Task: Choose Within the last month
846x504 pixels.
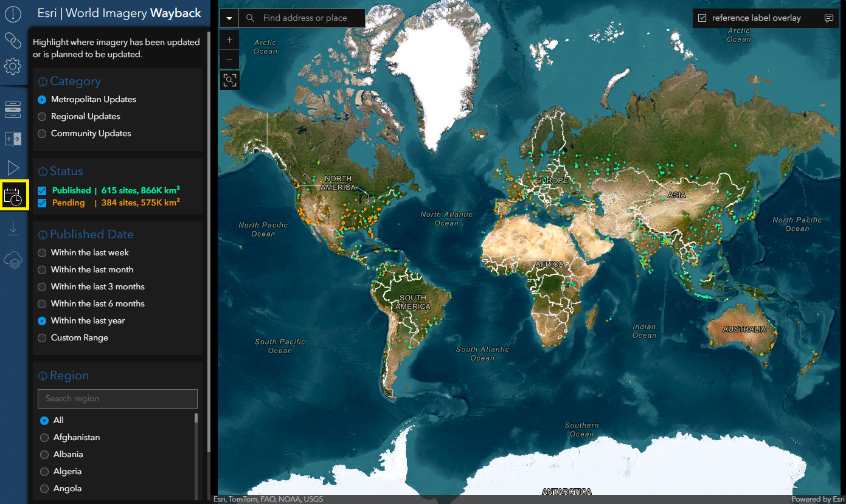Action: pos(42,270)
